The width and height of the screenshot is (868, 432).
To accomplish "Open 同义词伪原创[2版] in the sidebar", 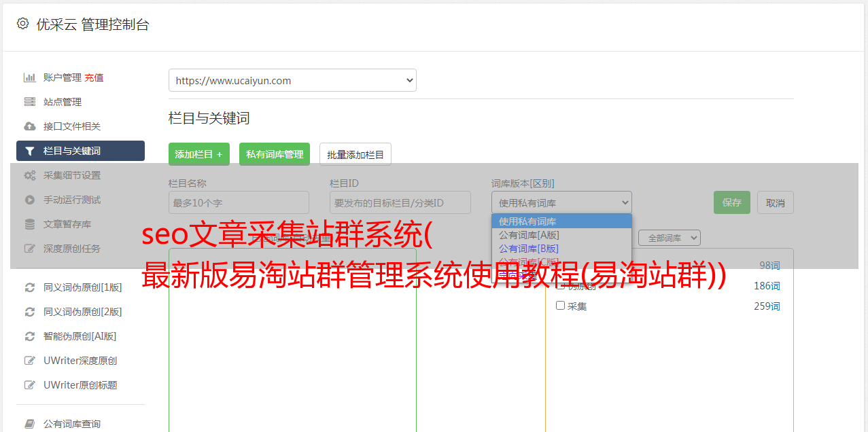I will pyautogui.click(x=83, y=312).
